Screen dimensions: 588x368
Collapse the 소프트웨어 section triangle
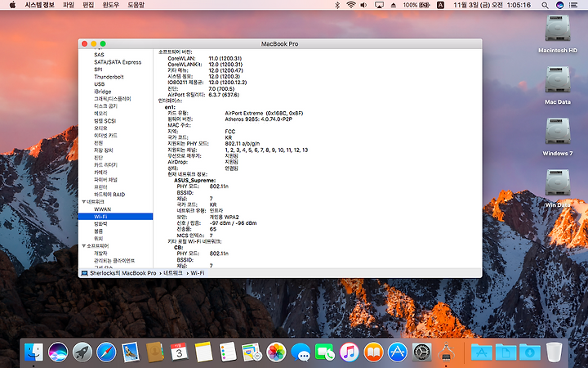(84, 246)
